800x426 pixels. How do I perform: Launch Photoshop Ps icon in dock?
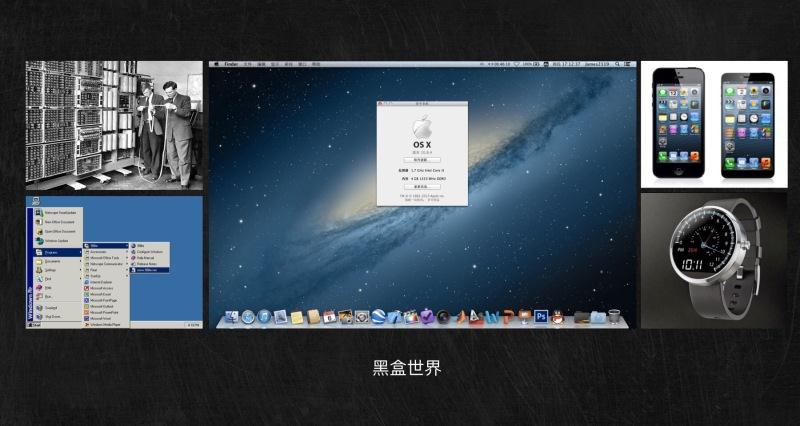541,316
